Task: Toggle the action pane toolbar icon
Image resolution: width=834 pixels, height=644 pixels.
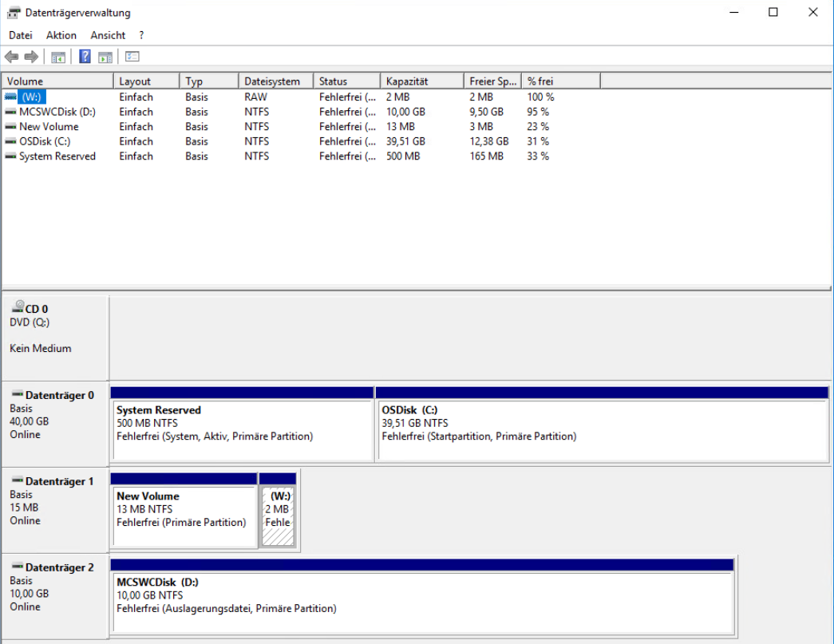Action: tap(105, 56)
